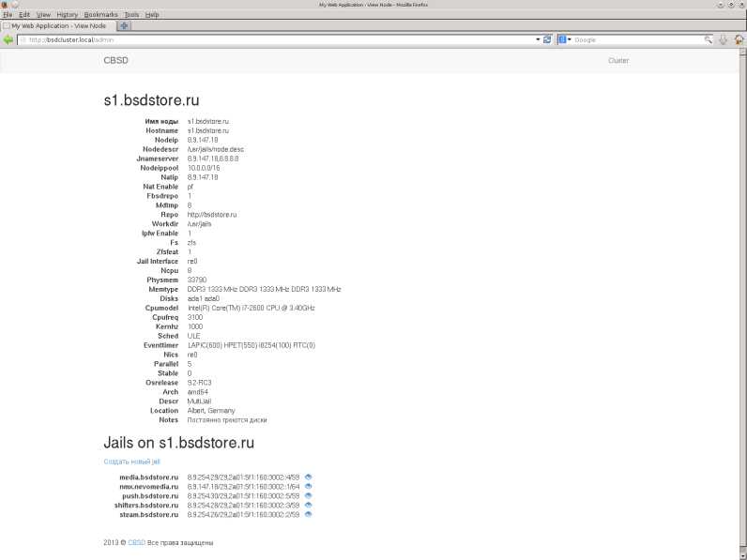Click the s1.bsdstore.ru page heading
The width and height of the screenshot is (747, 560).
pyautogui.click(x=151, y=100)
